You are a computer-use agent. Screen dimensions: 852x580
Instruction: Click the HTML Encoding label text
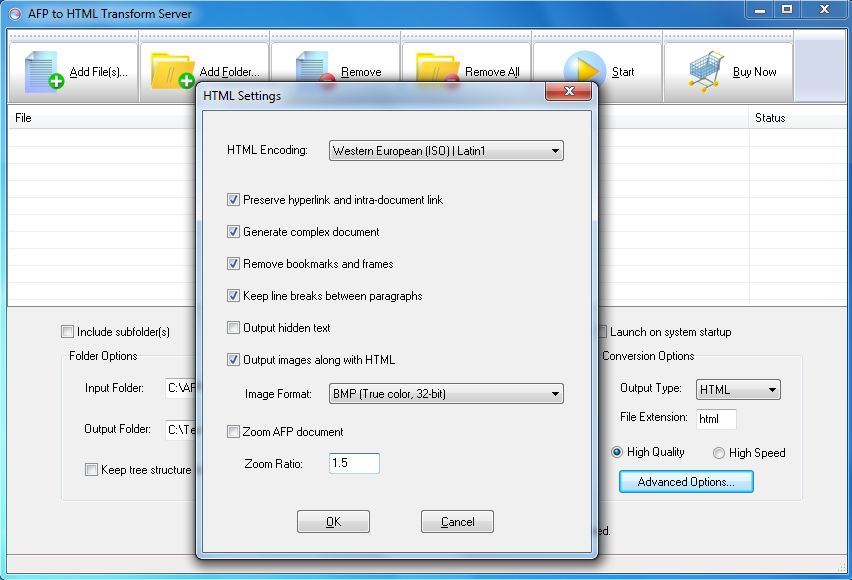[x=267, y=150]
